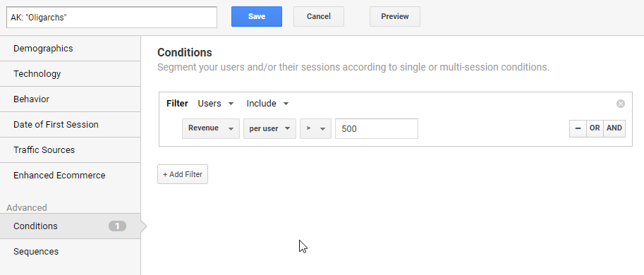Add an AND condition
This screenshot has height=275, width=644.
(614, 128)
